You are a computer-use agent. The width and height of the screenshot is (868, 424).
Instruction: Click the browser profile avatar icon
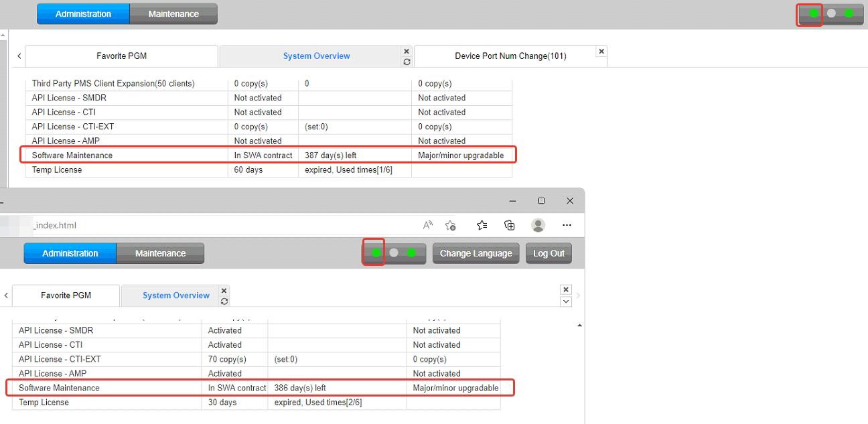click(538, 225)
